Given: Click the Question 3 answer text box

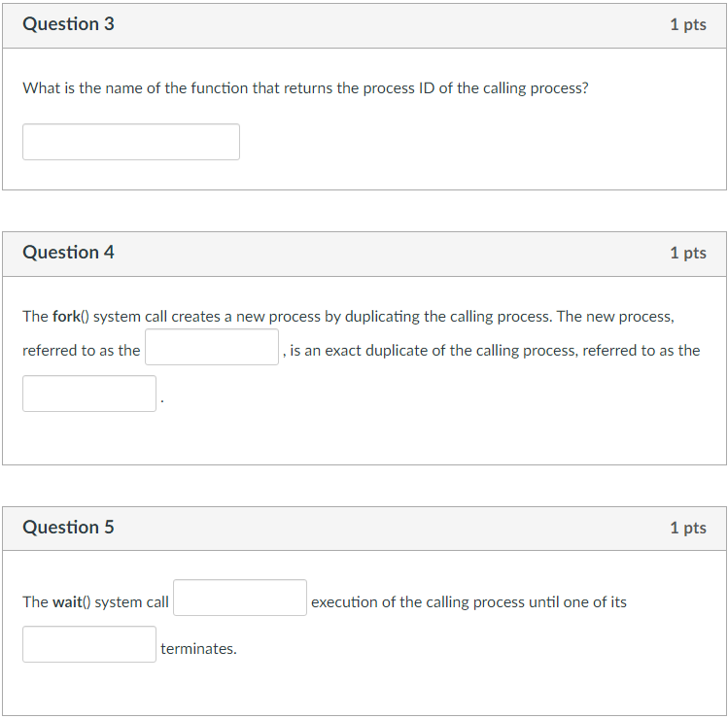Looking at the screenshot, I should pos(131,142).
